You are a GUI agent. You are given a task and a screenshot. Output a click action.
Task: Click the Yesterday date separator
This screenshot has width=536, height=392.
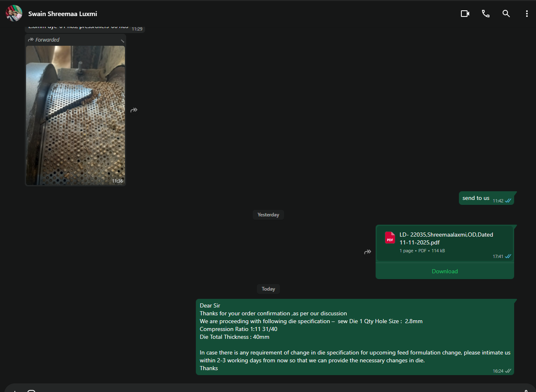click(268, 215)
